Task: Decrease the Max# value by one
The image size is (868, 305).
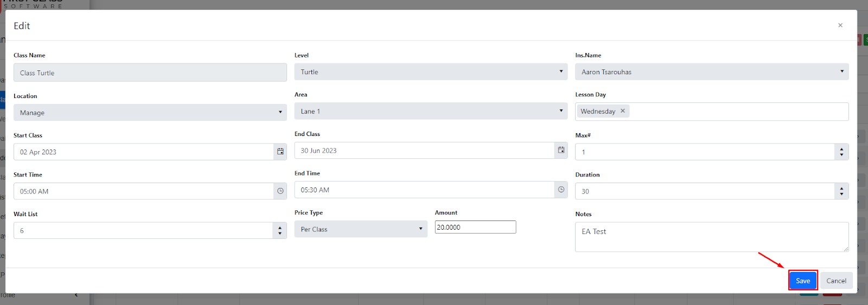Action: pyautogui.click(x=841, y=155)
